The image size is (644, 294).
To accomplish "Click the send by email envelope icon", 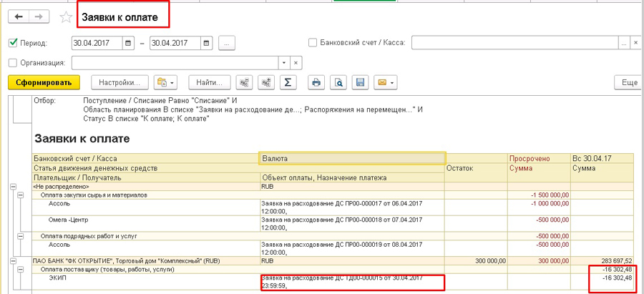I will [x=385, y=82].
